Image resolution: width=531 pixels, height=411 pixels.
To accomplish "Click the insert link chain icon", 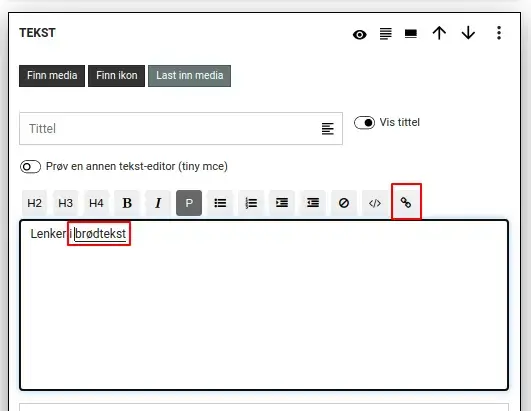I will coord(406,203).
